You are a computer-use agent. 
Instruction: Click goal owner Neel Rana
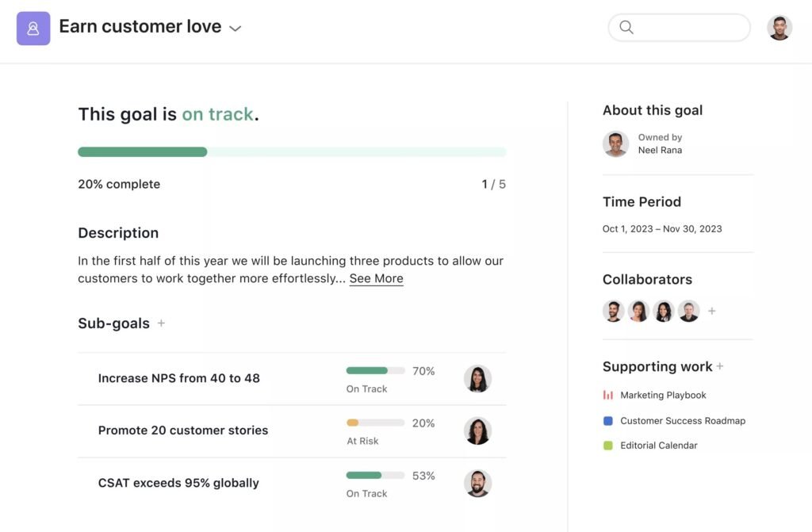point(659,150)
